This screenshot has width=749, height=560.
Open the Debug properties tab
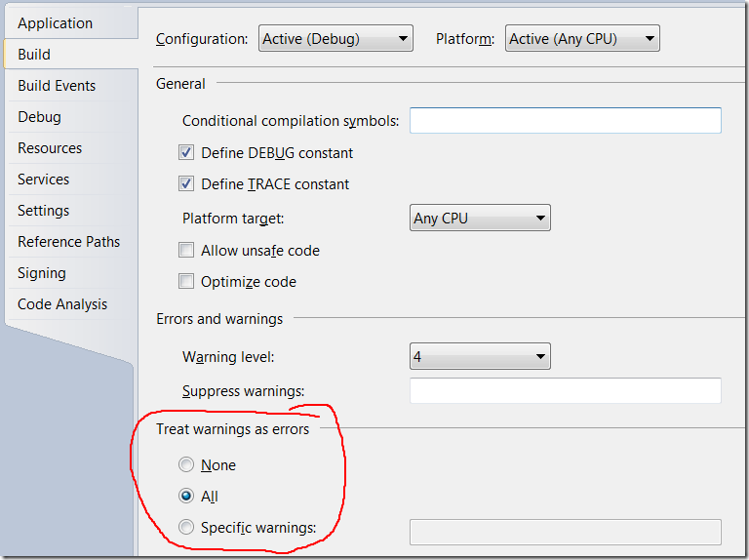tap(39, 117)
